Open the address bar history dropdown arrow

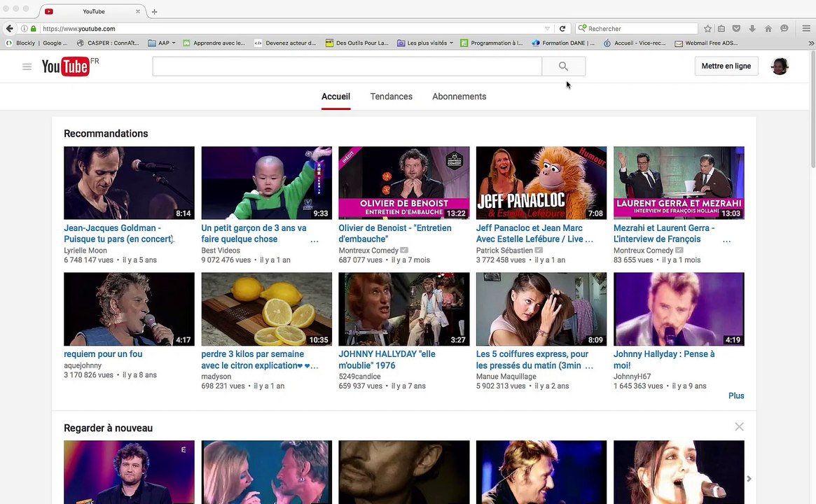tap(548, 29)
